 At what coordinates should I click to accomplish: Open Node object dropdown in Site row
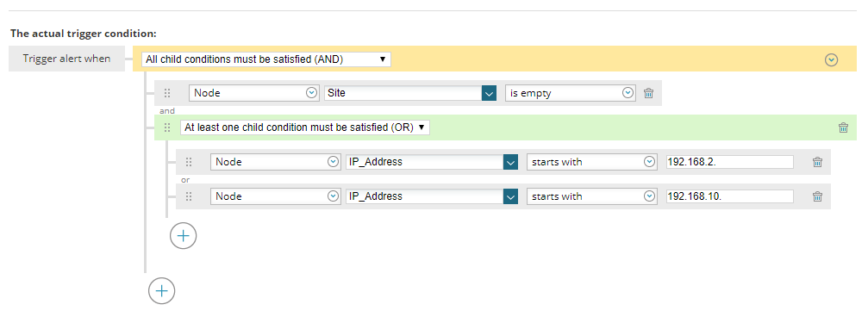coord(254,93)
